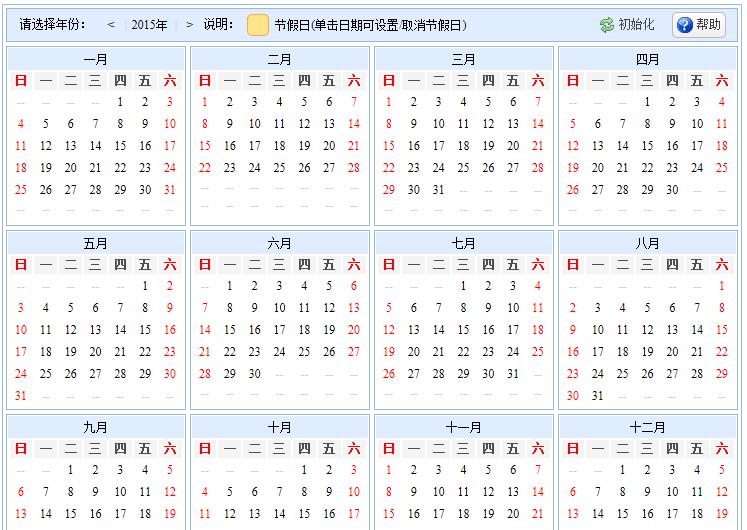Go to next year with > arrow
Image resolution: width=747 pixels, height=530 pixels.
click(x=190, y=24)
